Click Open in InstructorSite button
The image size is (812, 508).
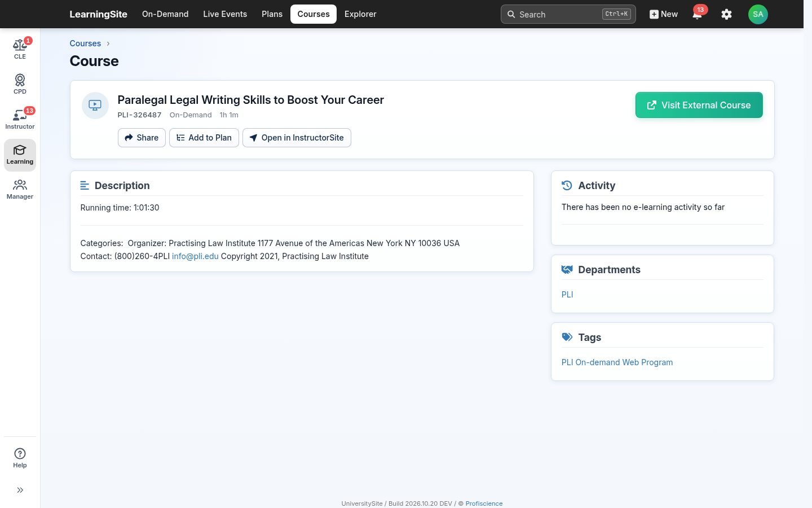pyautogui.click(x=297, y=138)
